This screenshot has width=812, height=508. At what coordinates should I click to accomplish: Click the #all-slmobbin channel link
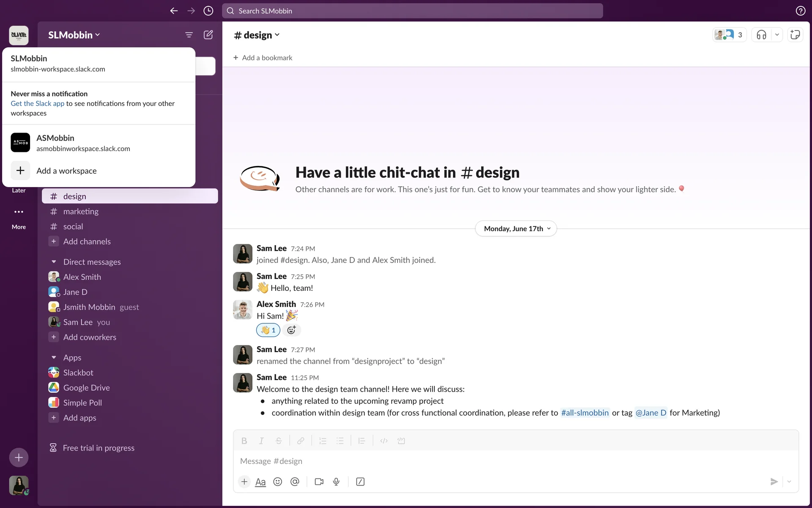point(584,413)
